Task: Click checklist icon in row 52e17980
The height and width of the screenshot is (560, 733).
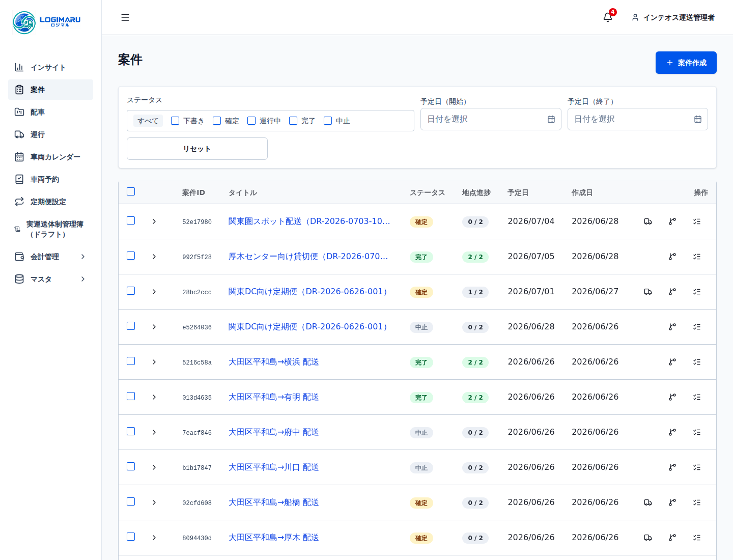Action: tap(697, 221)
